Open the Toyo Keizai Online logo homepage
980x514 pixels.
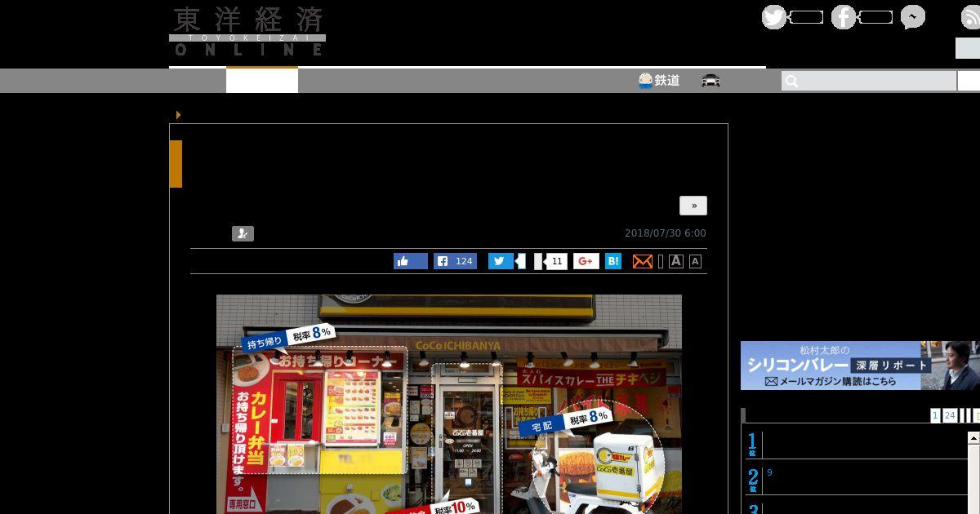247,31
